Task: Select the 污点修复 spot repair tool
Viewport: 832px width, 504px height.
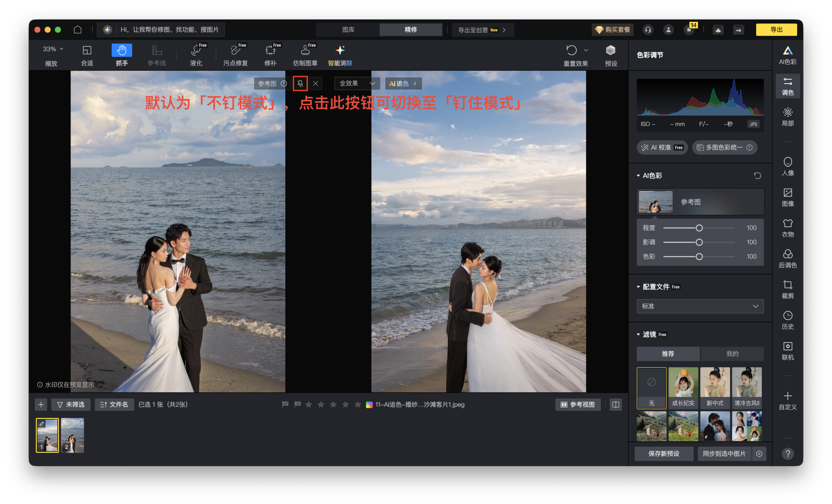Action: coord(235,54)
